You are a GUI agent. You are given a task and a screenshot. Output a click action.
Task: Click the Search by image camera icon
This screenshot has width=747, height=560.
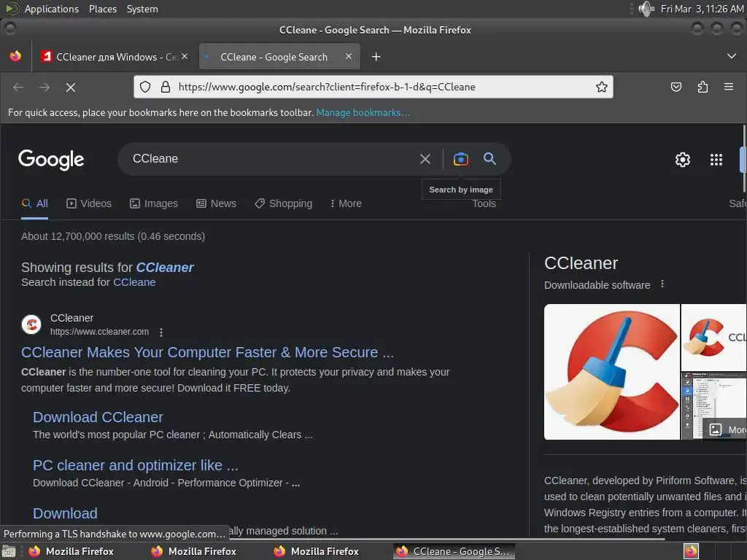461,159
